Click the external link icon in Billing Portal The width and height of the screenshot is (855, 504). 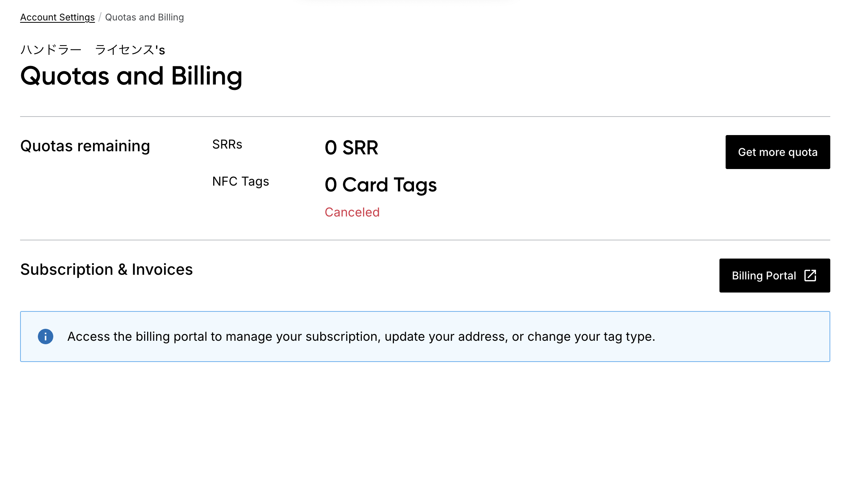click(810, 276)
